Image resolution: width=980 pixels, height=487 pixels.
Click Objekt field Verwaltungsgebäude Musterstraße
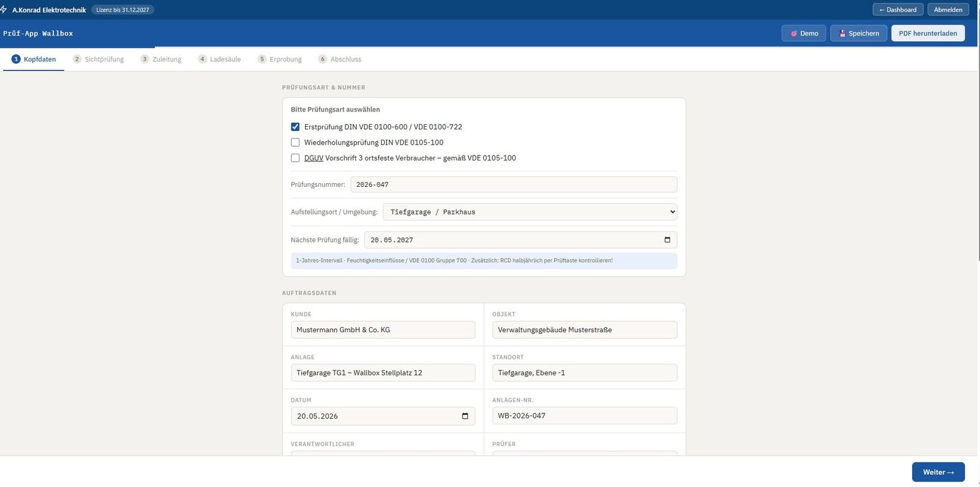(x=584, y=330)
